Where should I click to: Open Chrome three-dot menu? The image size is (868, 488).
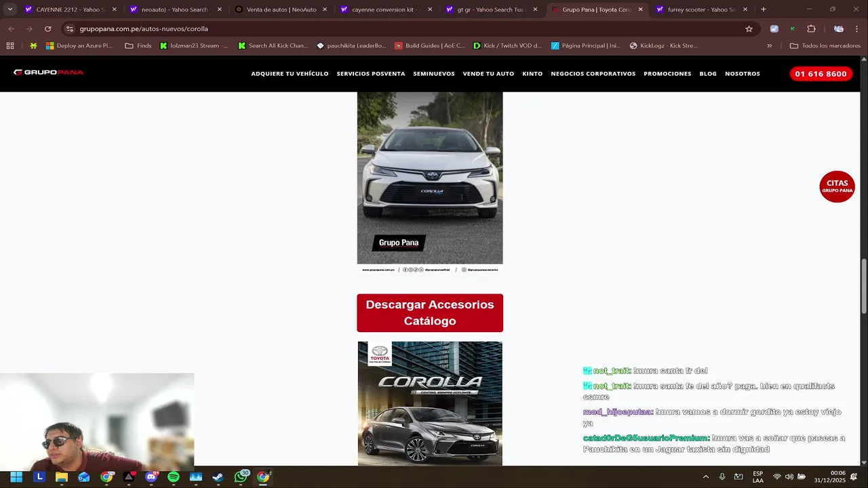point(857,29)
